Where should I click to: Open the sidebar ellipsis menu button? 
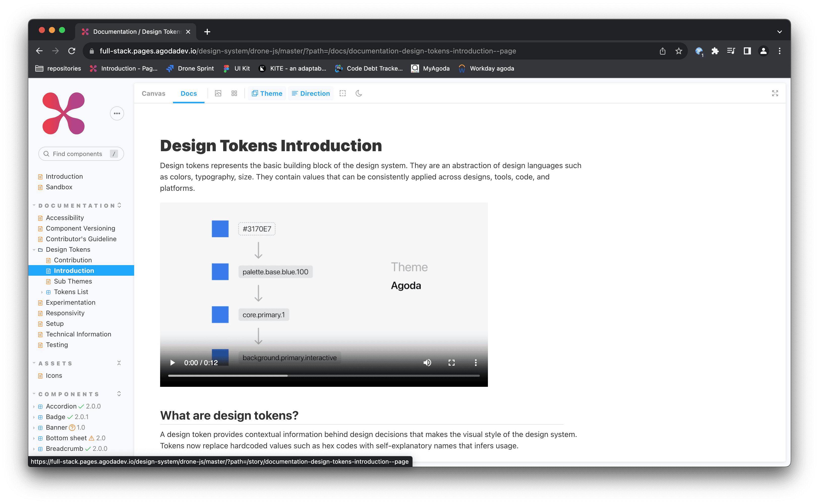coord(117,113)
